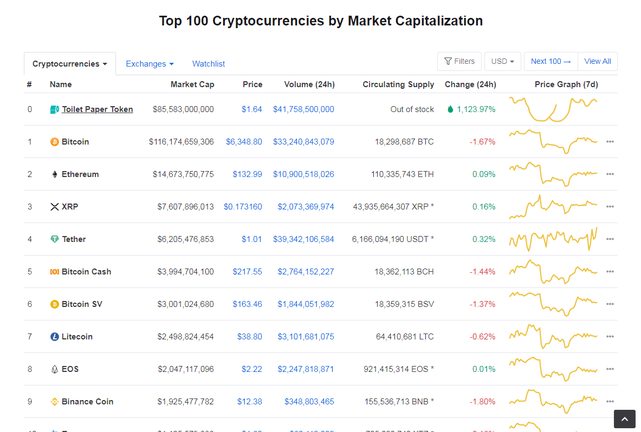Click the Tether logo icon

[x=54, y=239]
